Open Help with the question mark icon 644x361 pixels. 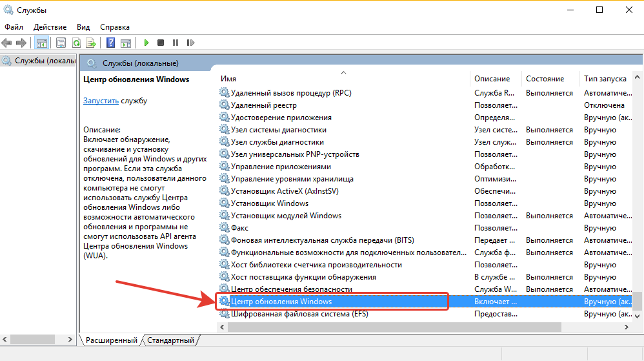click(x=110, y=43)
